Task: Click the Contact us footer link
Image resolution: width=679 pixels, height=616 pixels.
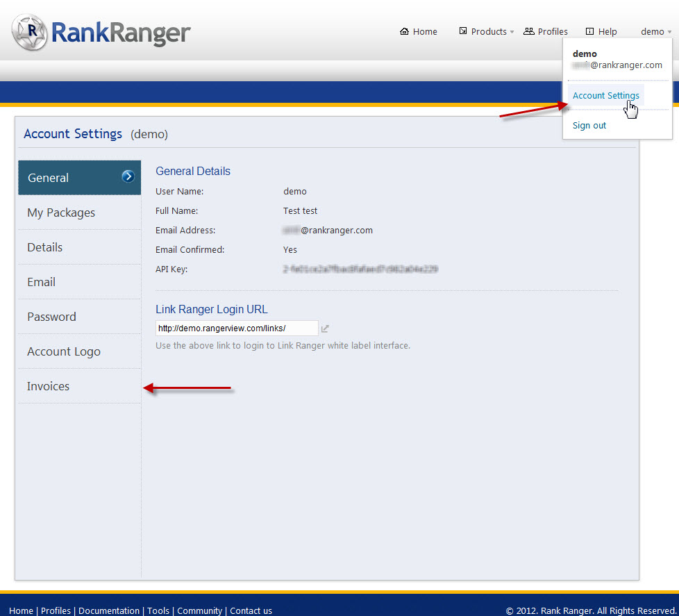Action: pyautogui.click(x=251, y=611)
